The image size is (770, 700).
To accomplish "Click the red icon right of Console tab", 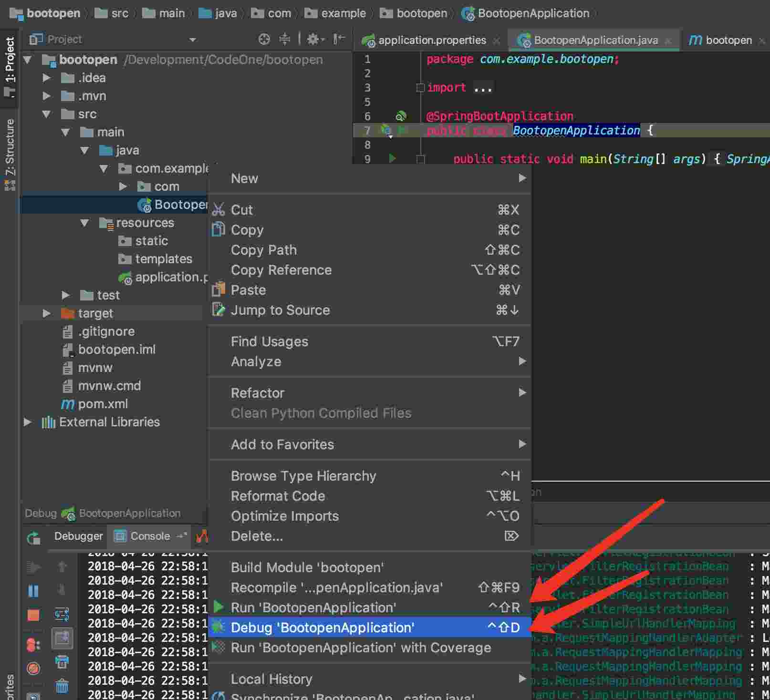I will [202, 536].
